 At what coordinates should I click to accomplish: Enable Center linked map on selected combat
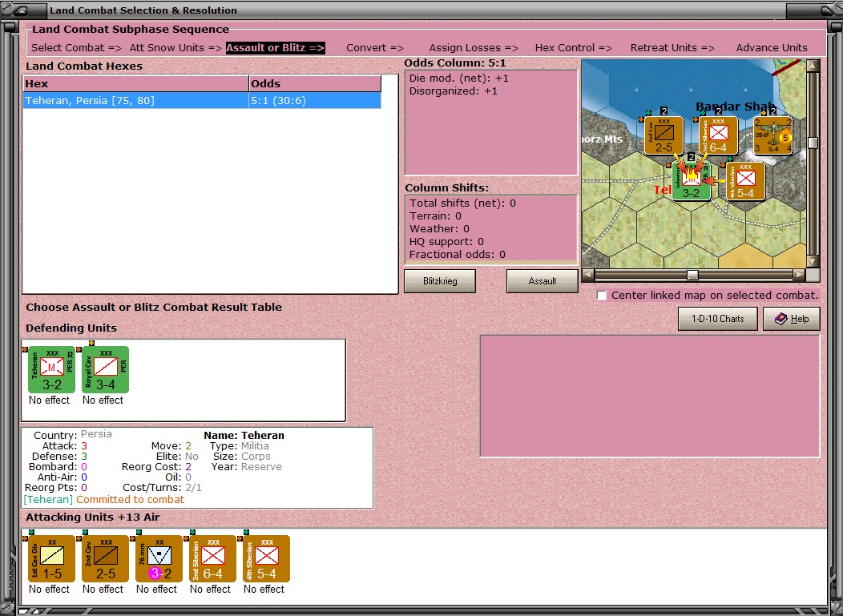[602, 296]
